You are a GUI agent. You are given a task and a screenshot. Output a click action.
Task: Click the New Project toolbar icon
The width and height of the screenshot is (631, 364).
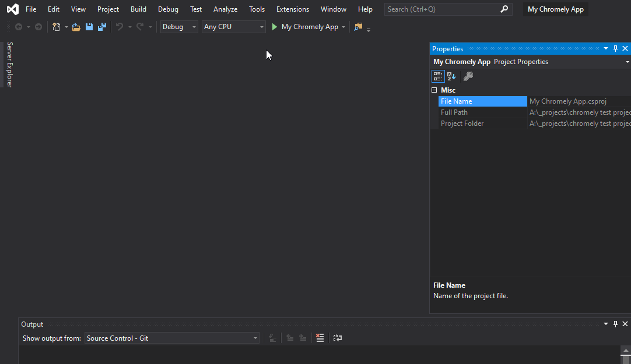(57, 27)
